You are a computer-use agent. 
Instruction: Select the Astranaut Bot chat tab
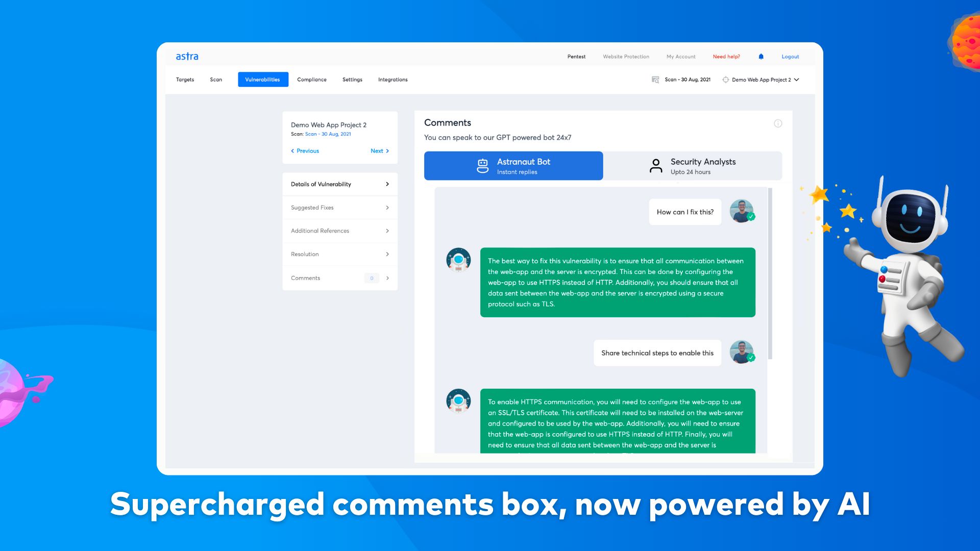tap(513, 166)
